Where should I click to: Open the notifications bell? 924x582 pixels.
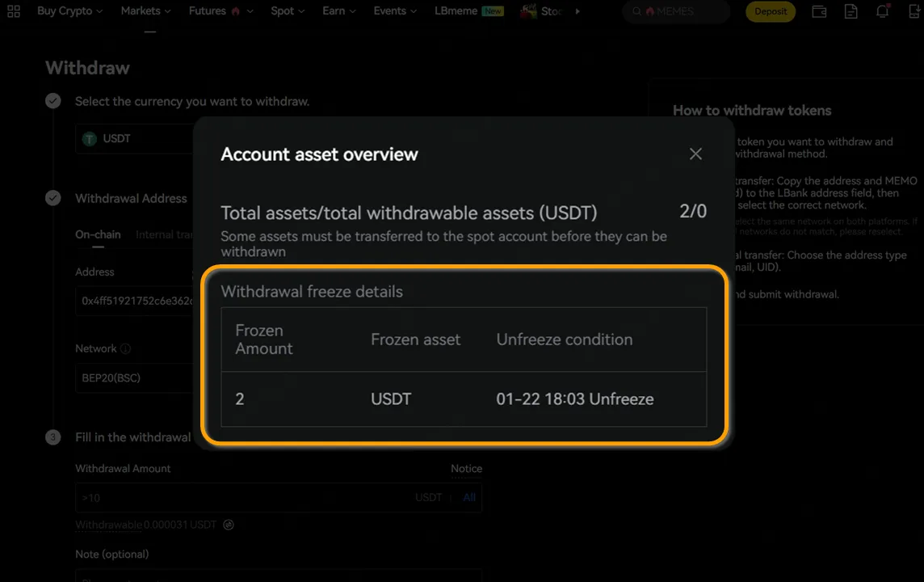point(882,11)
